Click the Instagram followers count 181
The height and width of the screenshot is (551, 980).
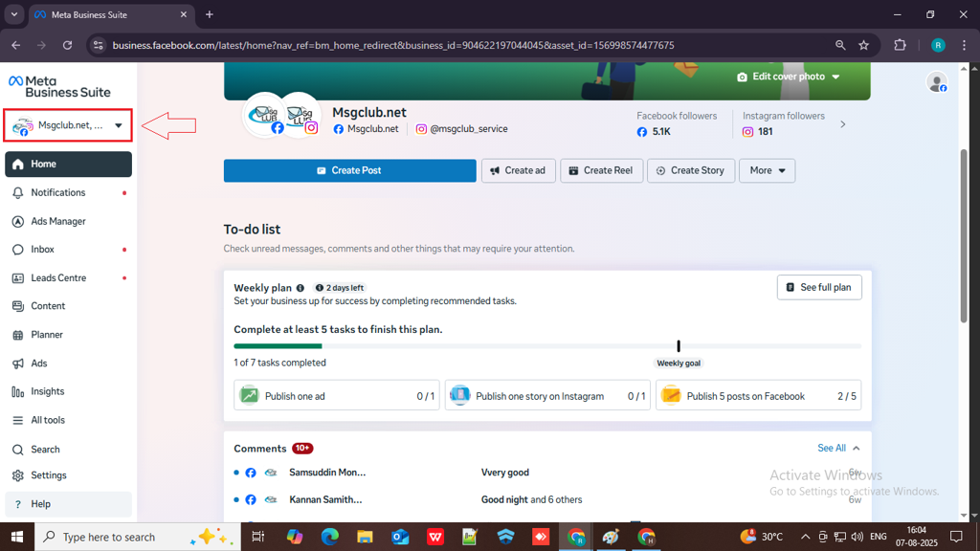point(758,132)
